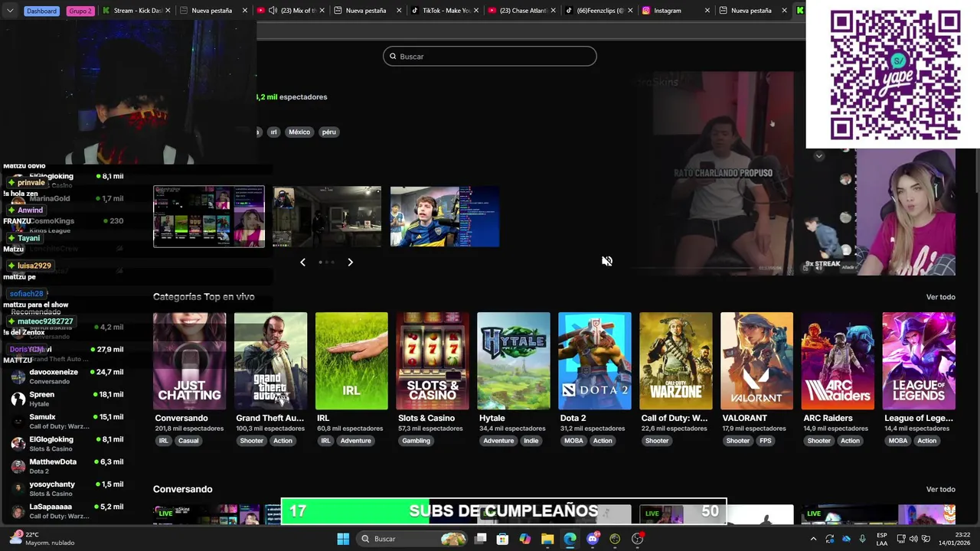This screenshot has width=980, height=551.
Task: Click the Indie tag under Hytale
Action: click(531, 441)
